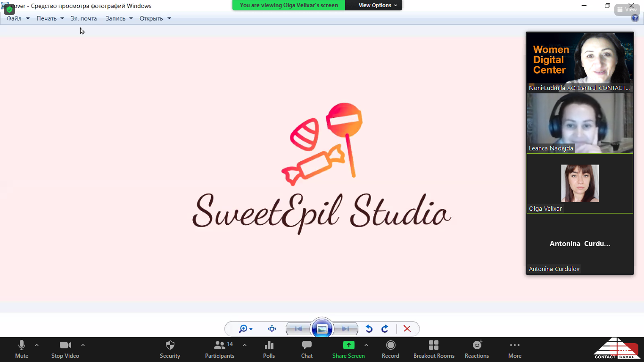Image resolution: width=644 pixels, height=362 pixels.
Task: Play slideshow in the photo viewer
Action: [x=322, y=329]
